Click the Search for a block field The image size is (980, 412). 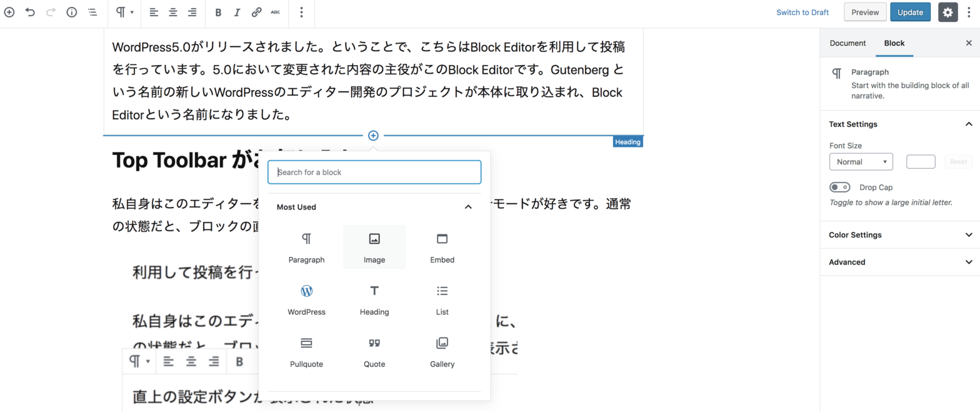coord(374,172)
